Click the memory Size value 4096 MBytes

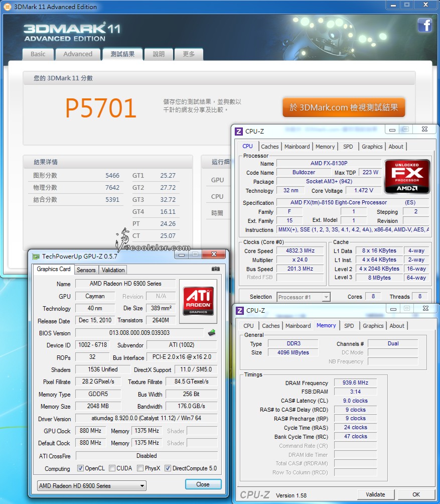click(x=293, y=352)
